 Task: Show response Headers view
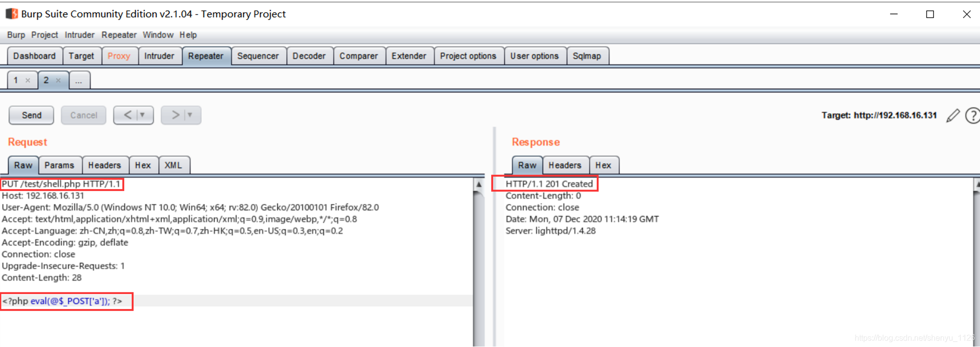(x=565, y=165)
